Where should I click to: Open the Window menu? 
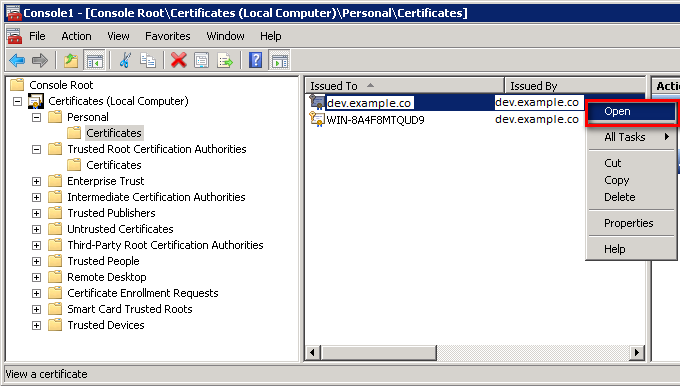(225, 36)
